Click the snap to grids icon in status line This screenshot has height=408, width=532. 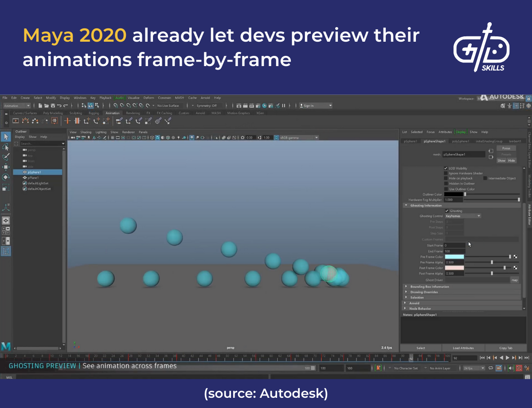click(x=115, y=106)
